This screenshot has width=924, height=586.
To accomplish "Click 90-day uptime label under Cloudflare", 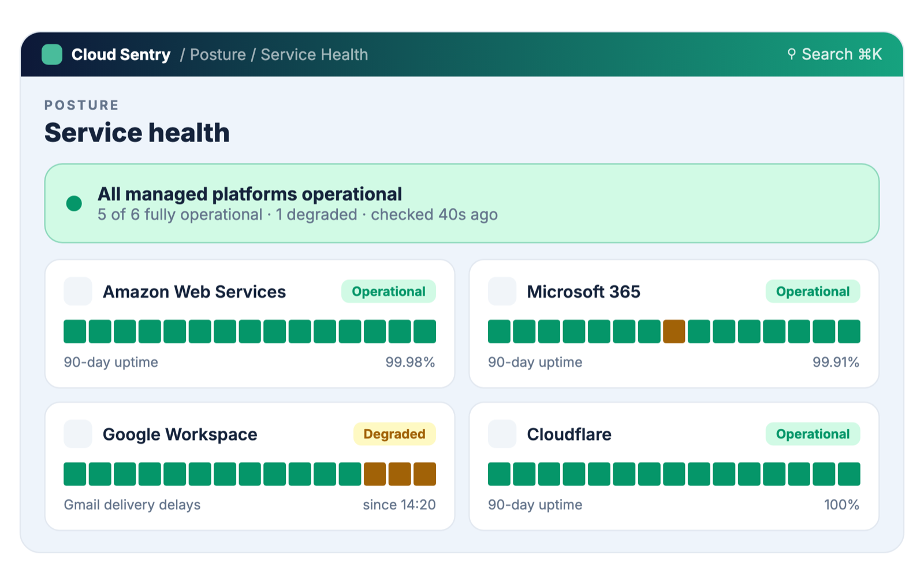I will pyautogui.click(x=535, y=505).
